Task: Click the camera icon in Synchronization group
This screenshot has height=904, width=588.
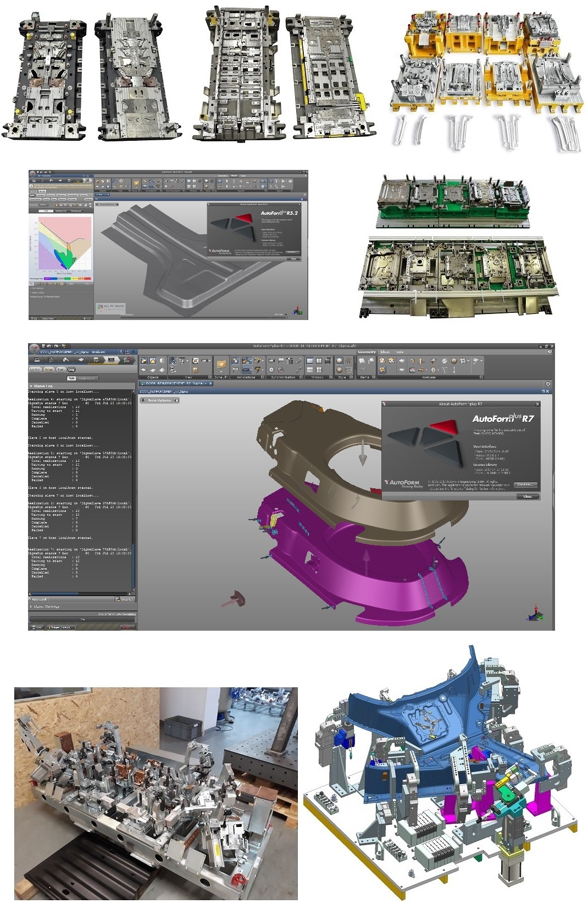Action: (x=271, y=361)
